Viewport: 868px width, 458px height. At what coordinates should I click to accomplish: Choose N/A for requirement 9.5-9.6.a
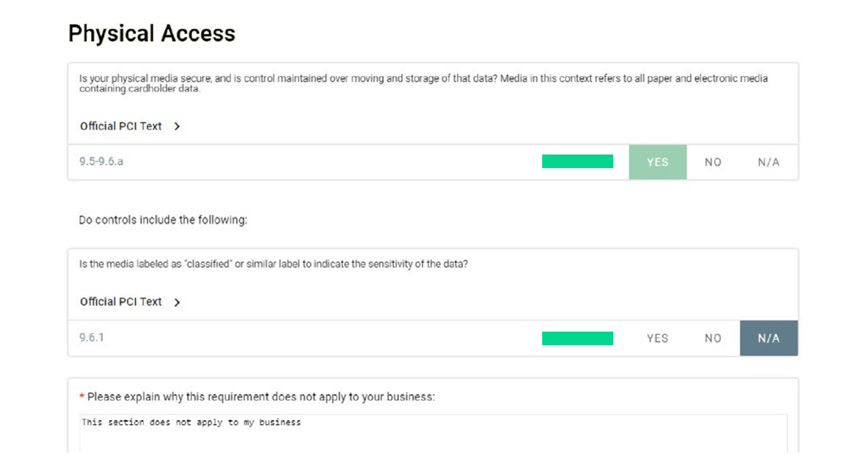click(769, 162)
